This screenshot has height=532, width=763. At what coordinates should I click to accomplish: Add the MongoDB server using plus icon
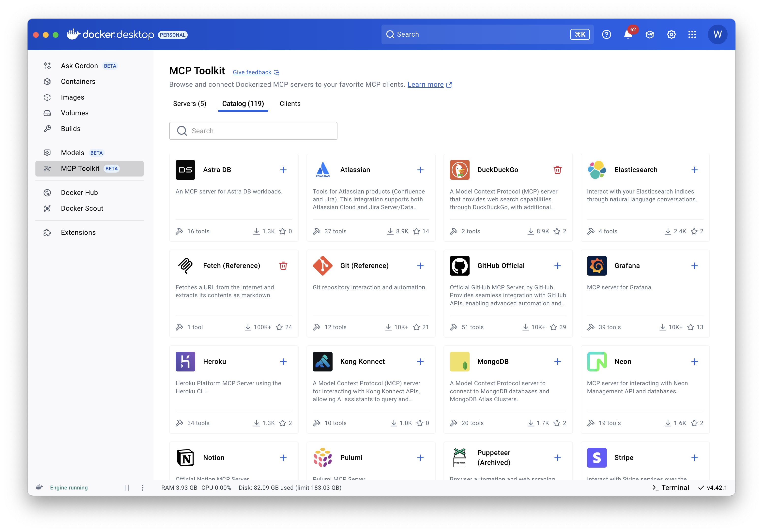point(557,362)
